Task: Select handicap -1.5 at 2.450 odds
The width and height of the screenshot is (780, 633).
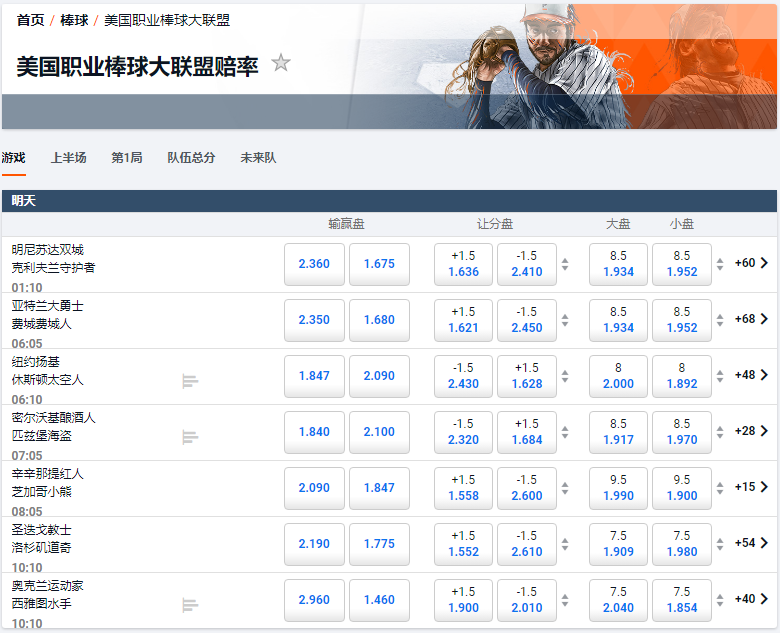Action: 526,320
